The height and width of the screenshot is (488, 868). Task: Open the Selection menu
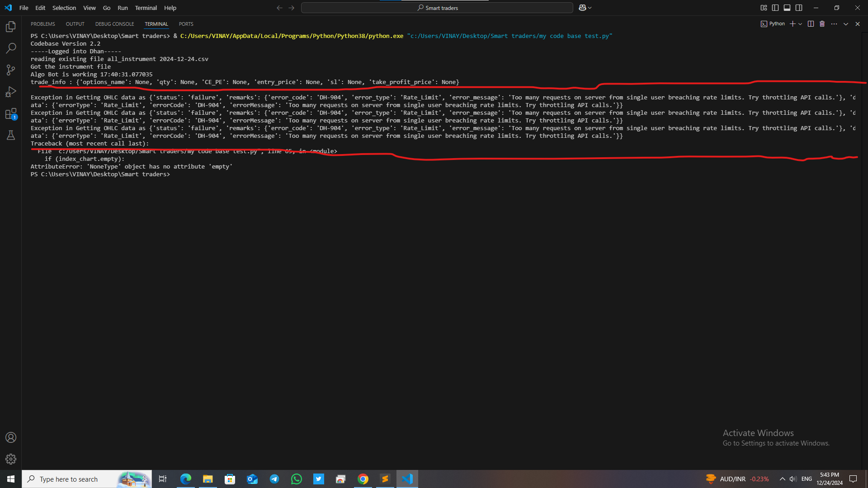pos(64,8)
